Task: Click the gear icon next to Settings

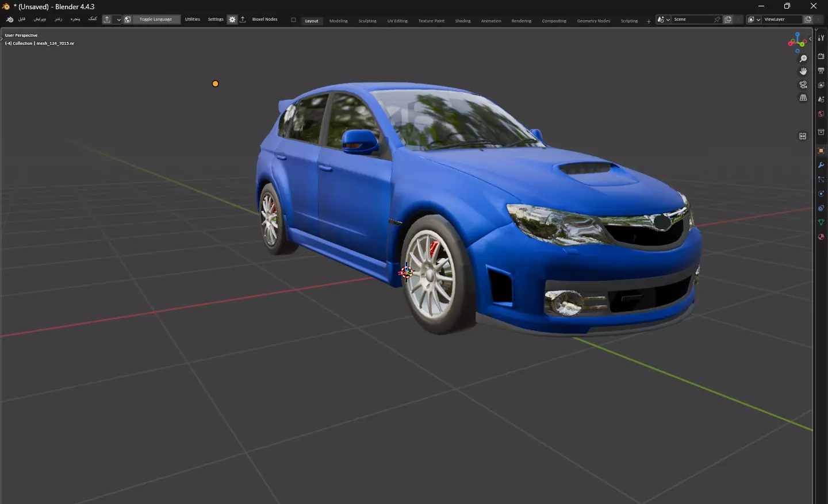Action: 232,20
